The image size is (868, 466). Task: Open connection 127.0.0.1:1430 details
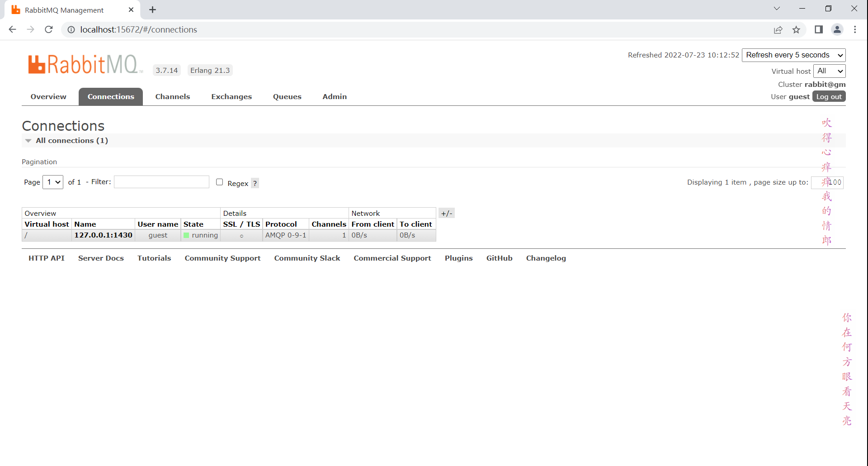[x=104, y=235]
